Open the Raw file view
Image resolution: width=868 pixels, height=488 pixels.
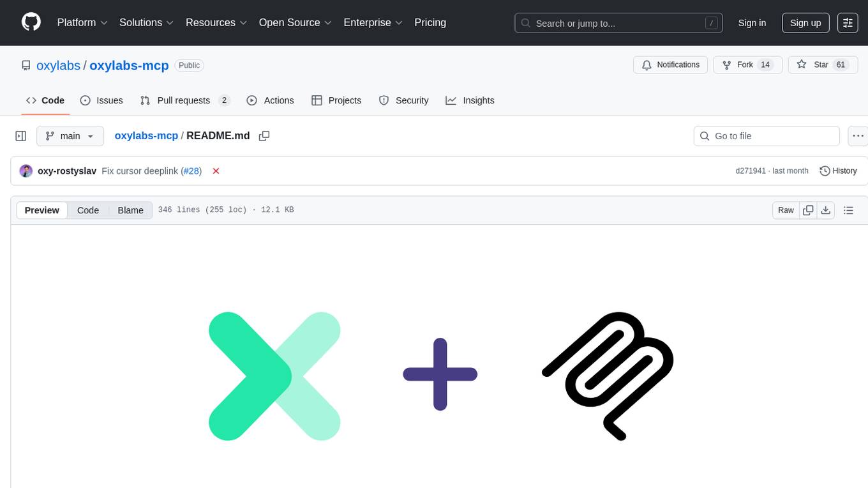(x=786, y=210)
